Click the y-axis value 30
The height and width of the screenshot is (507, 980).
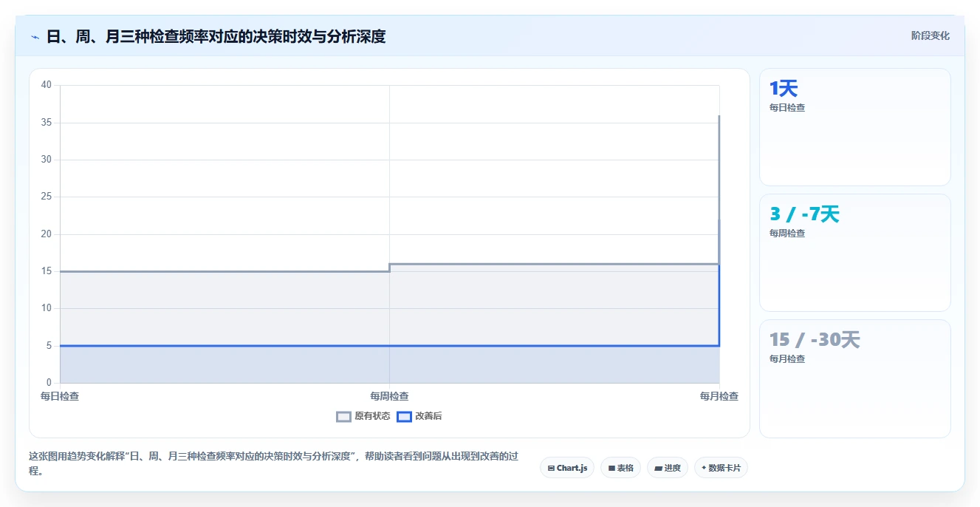pyautogui.click(x=47, y=160)
